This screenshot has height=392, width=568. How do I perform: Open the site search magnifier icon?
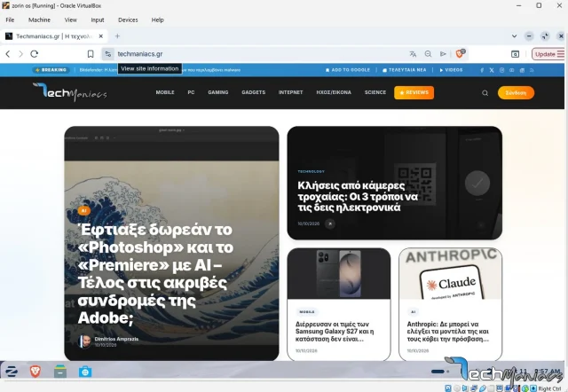[485, 93]
